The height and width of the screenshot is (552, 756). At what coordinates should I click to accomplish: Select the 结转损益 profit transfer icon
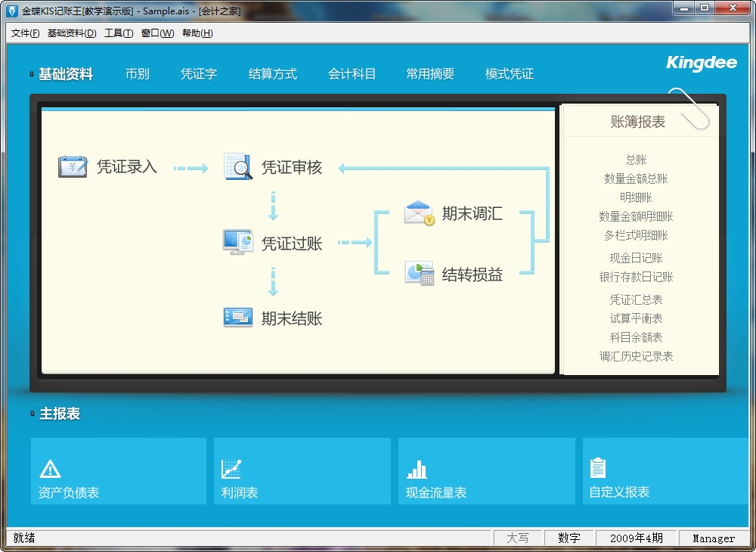[x=419, y=272]
